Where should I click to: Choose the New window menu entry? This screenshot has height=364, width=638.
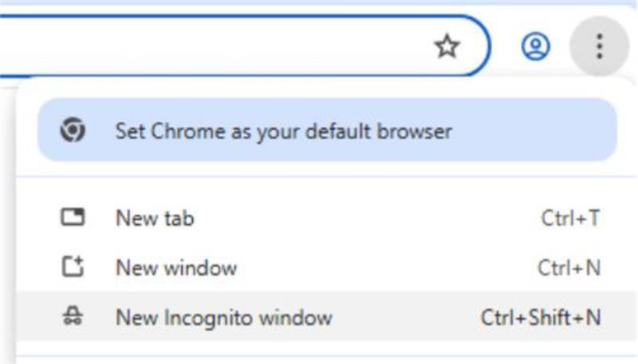[327, 268]
